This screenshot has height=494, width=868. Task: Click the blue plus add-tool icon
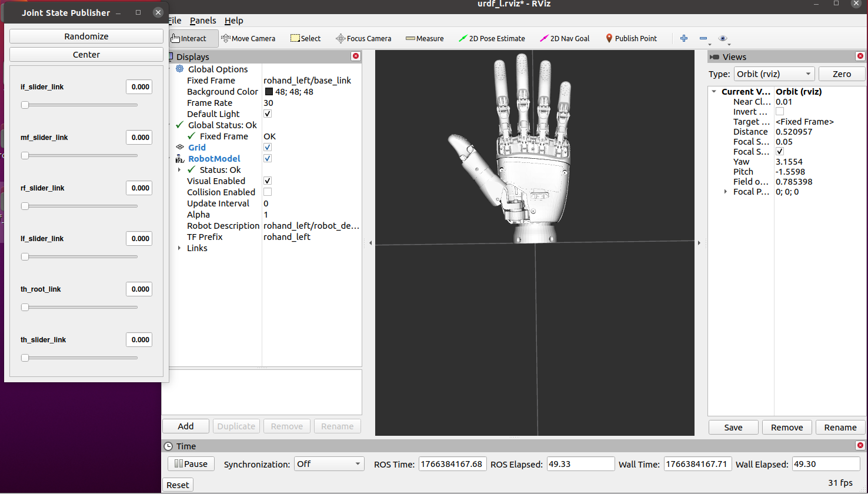[x=684, y=38]
